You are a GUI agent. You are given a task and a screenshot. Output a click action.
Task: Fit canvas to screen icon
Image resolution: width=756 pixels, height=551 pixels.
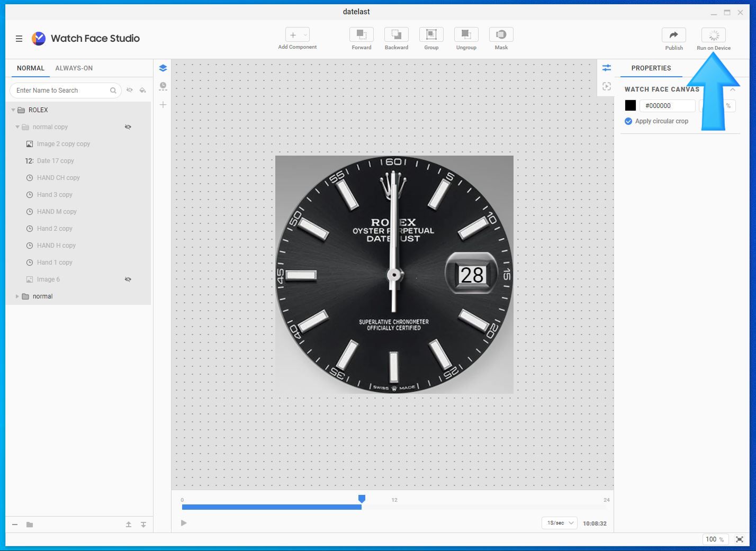(x=740, y=539)
